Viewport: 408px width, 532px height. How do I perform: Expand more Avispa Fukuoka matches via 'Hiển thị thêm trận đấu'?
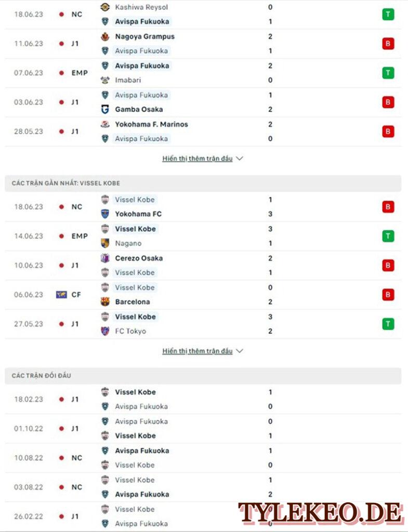click(197, 158)
